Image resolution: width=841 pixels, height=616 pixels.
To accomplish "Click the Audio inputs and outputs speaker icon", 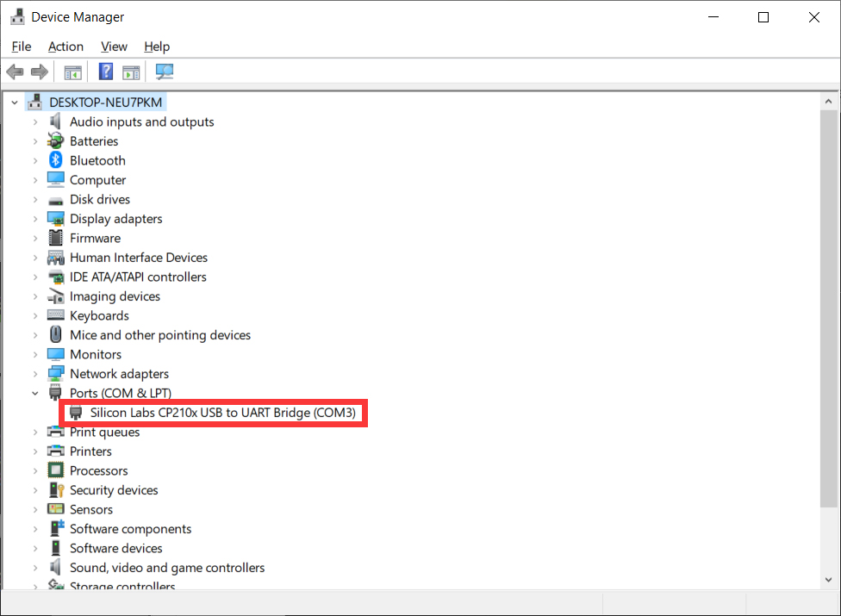I will pyautogui.click(x=56, y=121).
